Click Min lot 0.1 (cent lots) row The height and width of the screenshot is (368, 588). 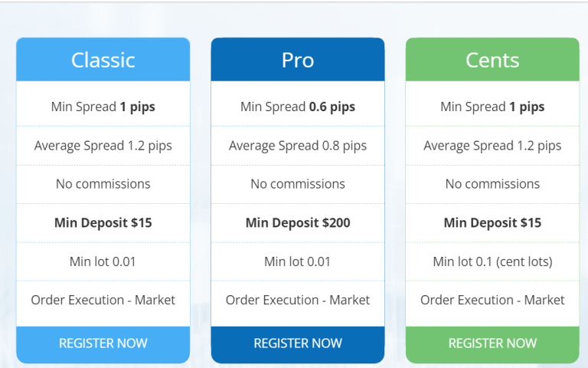(492, 261)
